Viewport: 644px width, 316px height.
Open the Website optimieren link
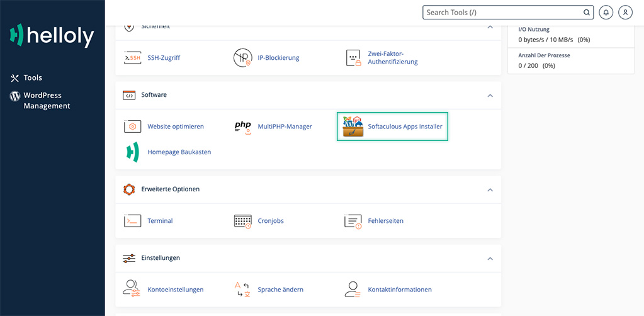pos(176,127)
